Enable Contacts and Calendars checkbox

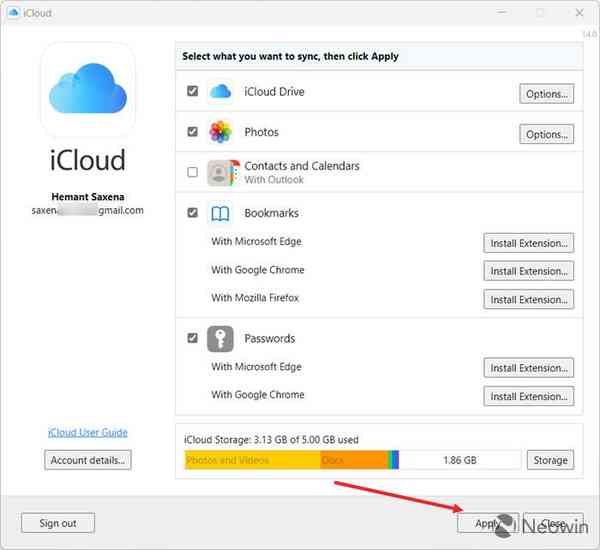click(x=192, y=172)
